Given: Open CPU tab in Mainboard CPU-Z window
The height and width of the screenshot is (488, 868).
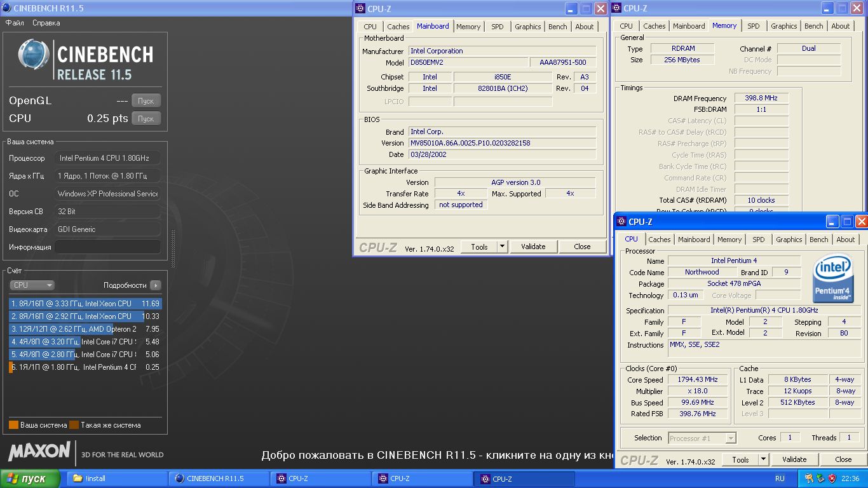Looking at the screenshot, I should (x=370, y=27).
